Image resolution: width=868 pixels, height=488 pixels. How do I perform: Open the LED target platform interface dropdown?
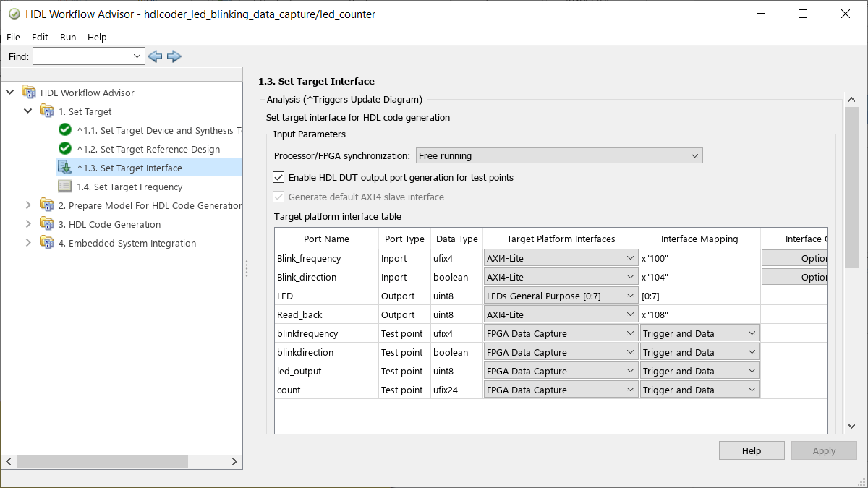(x=560, y=296)
